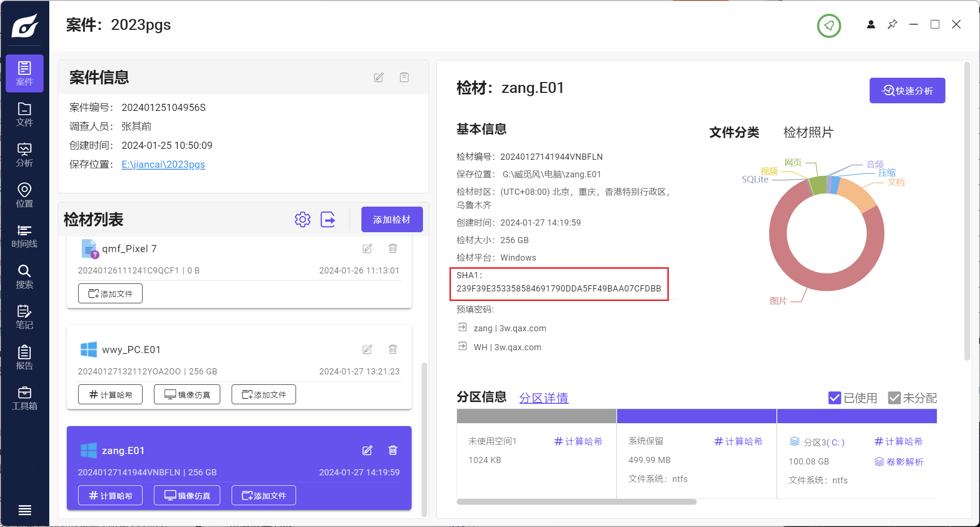Calculate hash for 分区3 (C:) partition
The width and height of the screenshot is (980, 527).
[x=899, y=441]
